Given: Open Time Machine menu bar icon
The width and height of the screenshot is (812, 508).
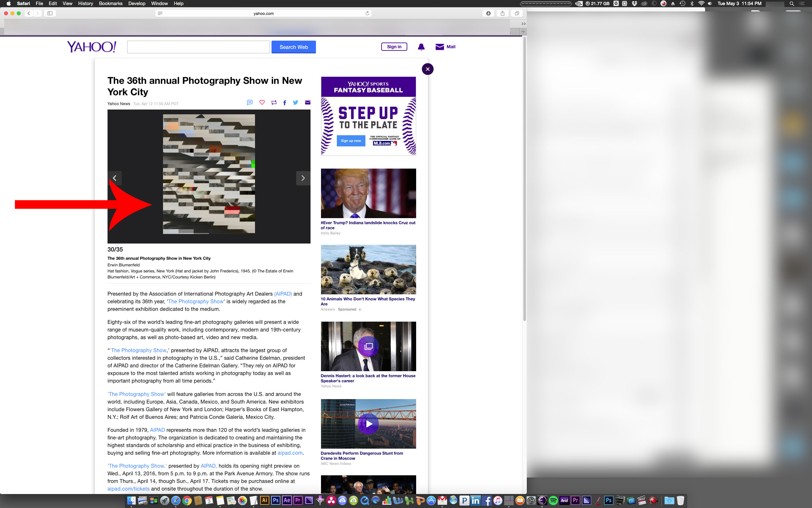Looking at the screenshot, I should point(682,3).
